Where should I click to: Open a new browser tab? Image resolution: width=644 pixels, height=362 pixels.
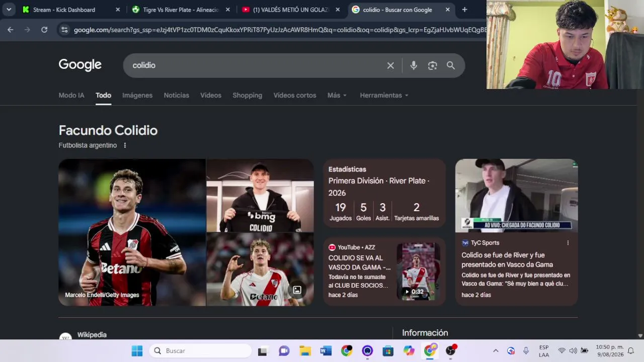tap(464, 10)
